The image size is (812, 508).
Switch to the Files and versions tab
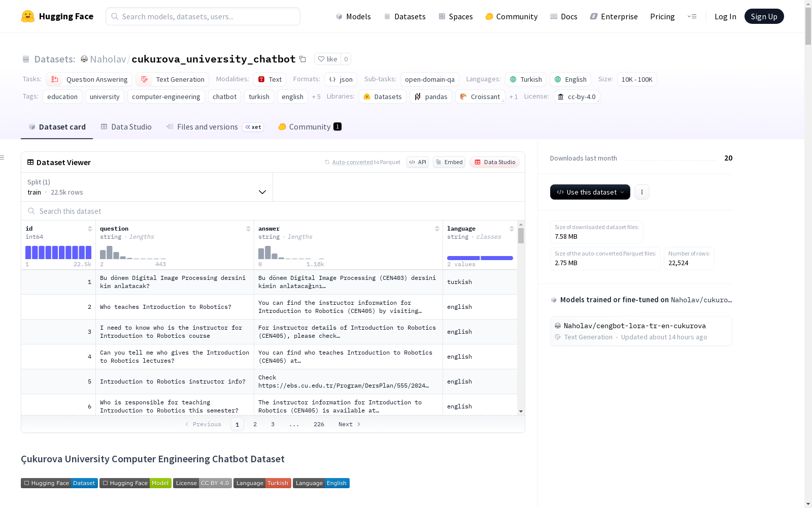tap(215, 127)
